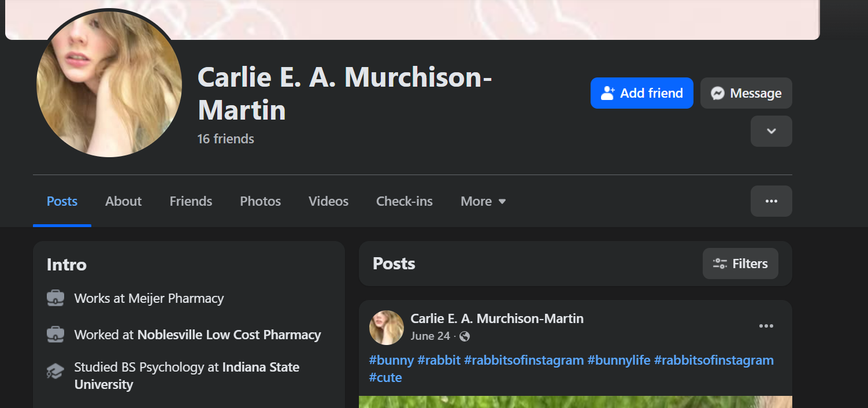Click the Add friend button
Viewport: 868px width, 408px height.
click(x=641, y=93)
